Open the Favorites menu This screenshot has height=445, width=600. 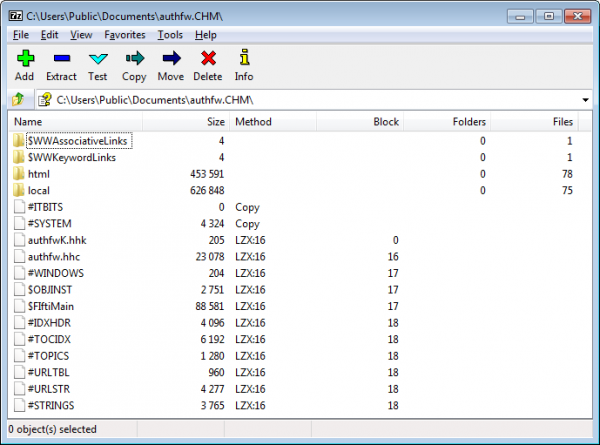[125, 35]
